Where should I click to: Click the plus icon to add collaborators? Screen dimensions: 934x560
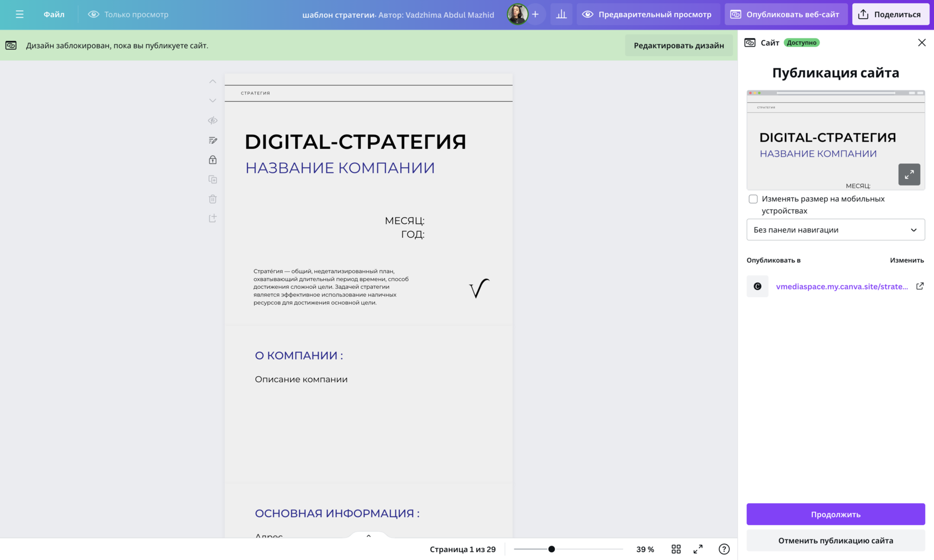coord(535,14)
